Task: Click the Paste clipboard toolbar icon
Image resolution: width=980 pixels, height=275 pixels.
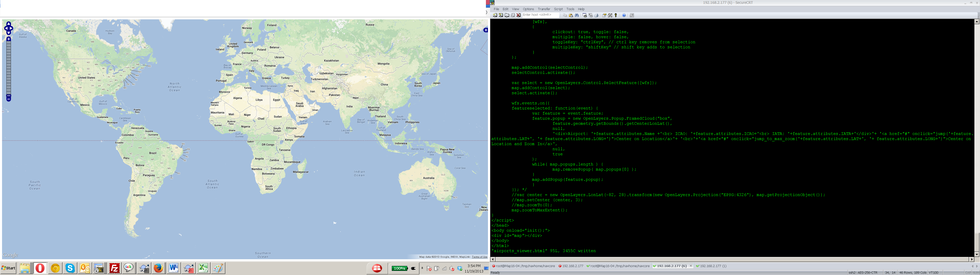Action: [x=571, y=15]
